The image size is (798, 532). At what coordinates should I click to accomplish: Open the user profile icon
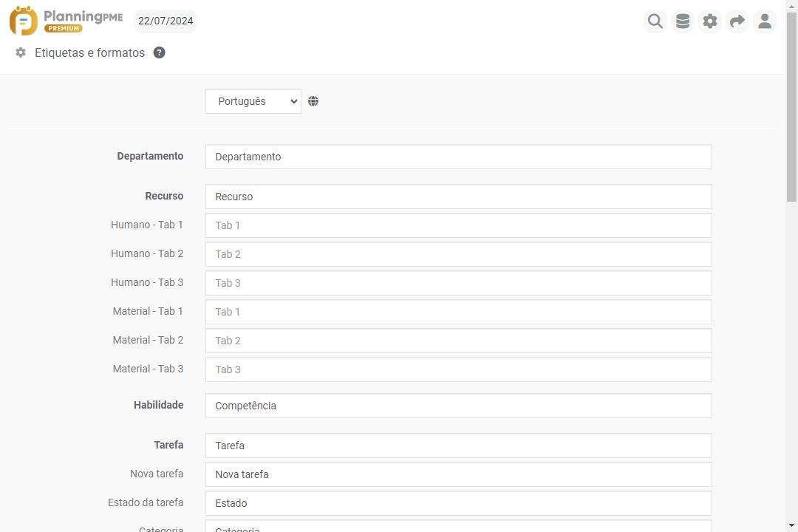(x=765, y=21)
